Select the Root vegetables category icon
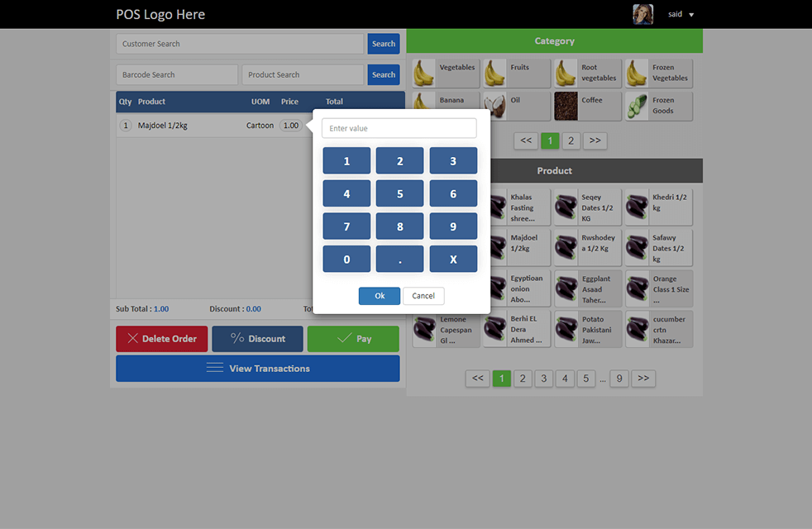 (566, 73)
